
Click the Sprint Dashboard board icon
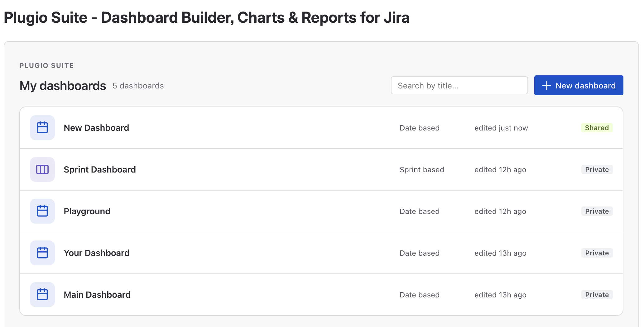[x=42, y=169]
